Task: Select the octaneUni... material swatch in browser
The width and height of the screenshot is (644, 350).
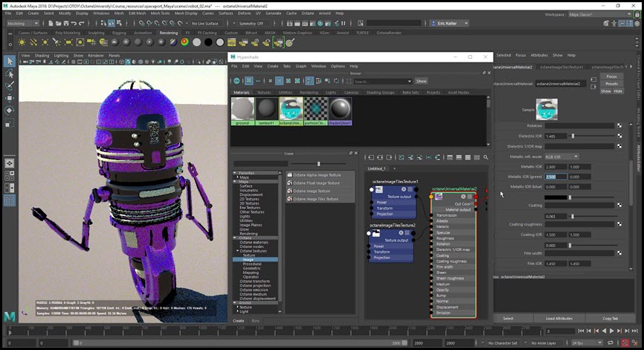Action: (x=292, y=111)
